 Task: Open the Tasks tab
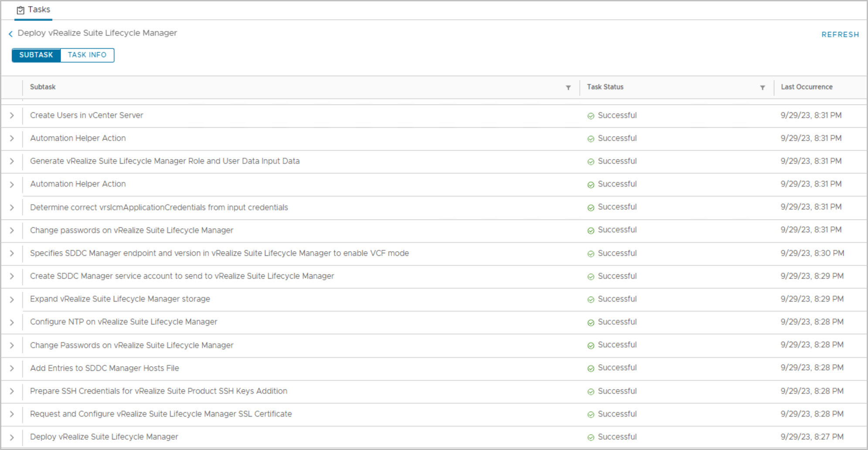(34, 10)
